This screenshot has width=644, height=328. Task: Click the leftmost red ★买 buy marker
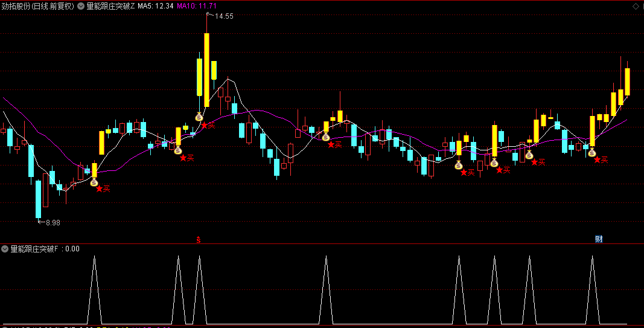pyautogui.click(x=103, y=188)
